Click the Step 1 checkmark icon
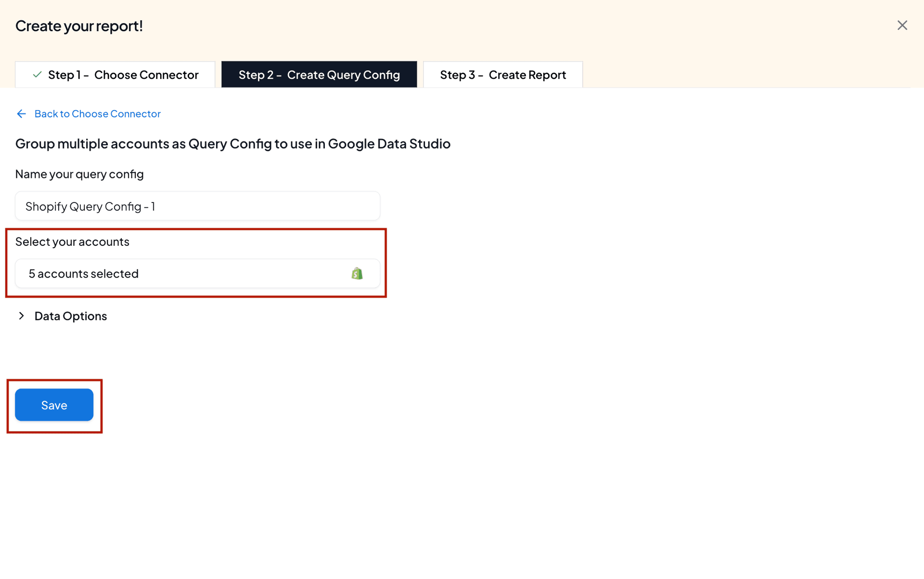 tap(37, 75)
